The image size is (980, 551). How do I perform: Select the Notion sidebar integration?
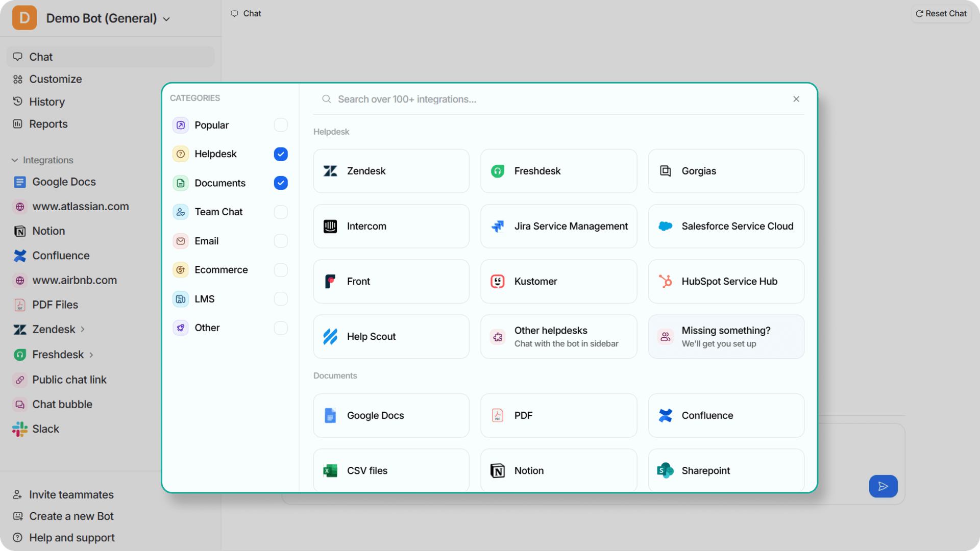tap(48, 231)
